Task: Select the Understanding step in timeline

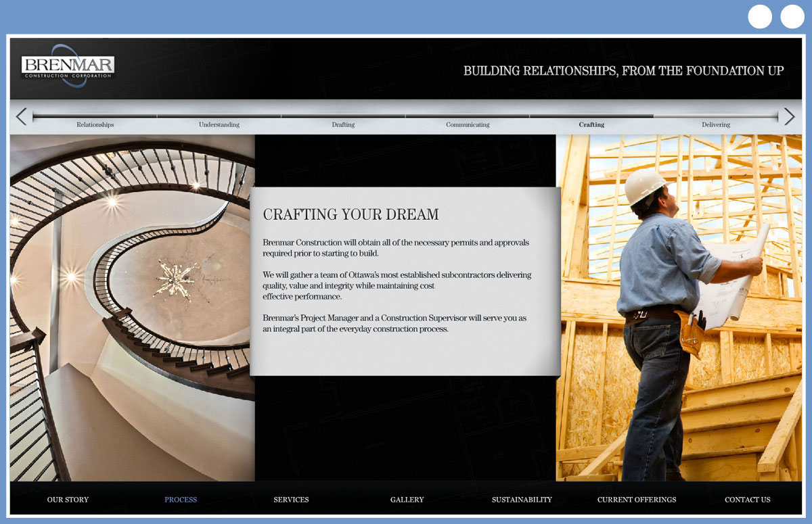Action: tap(219, 124)
